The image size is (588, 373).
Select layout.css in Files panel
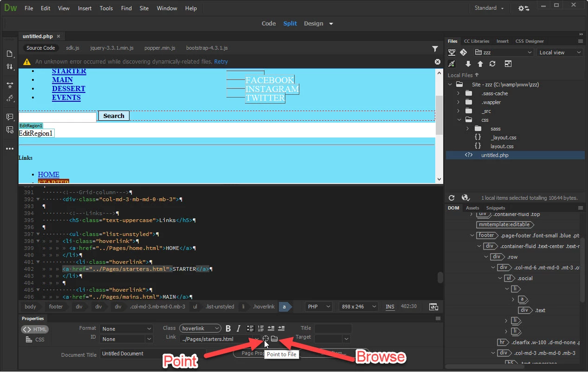(x=502, y=146)
